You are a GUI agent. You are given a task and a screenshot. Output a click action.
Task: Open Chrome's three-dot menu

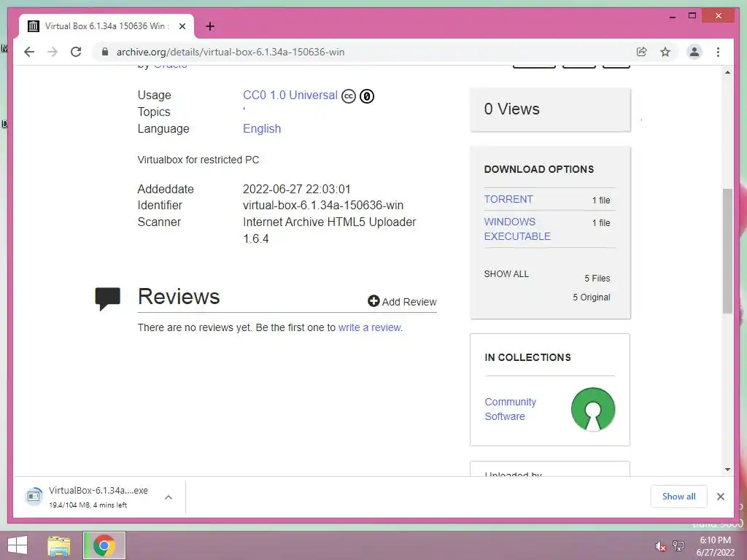718,52
